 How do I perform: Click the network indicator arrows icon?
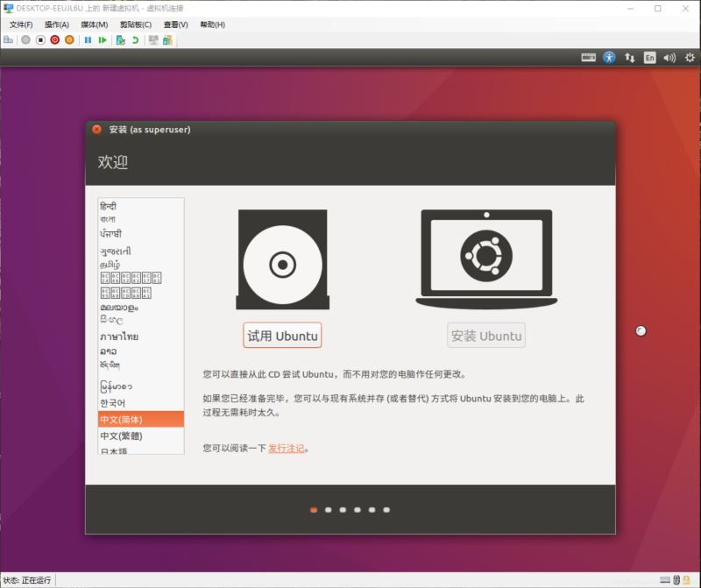tap(630, 56)
